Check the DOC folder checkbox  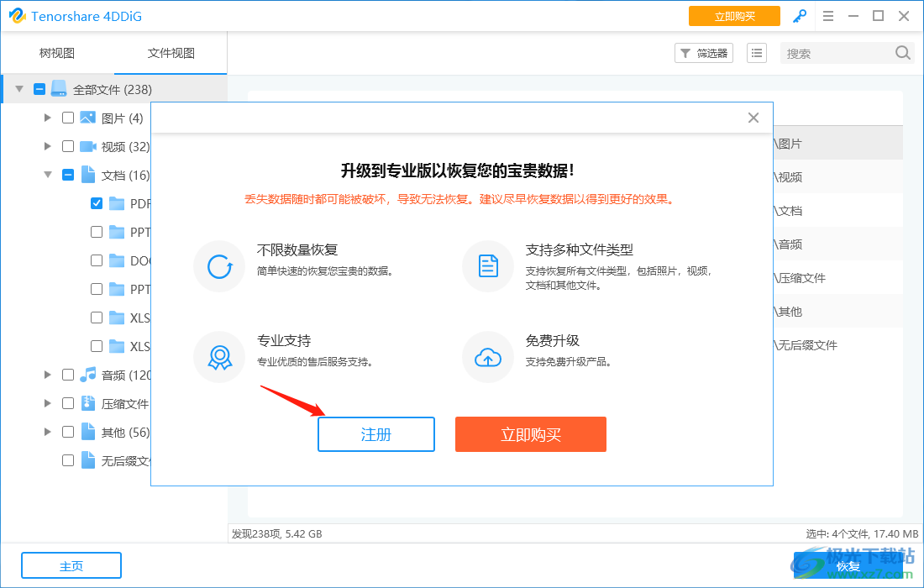(97, 260)
